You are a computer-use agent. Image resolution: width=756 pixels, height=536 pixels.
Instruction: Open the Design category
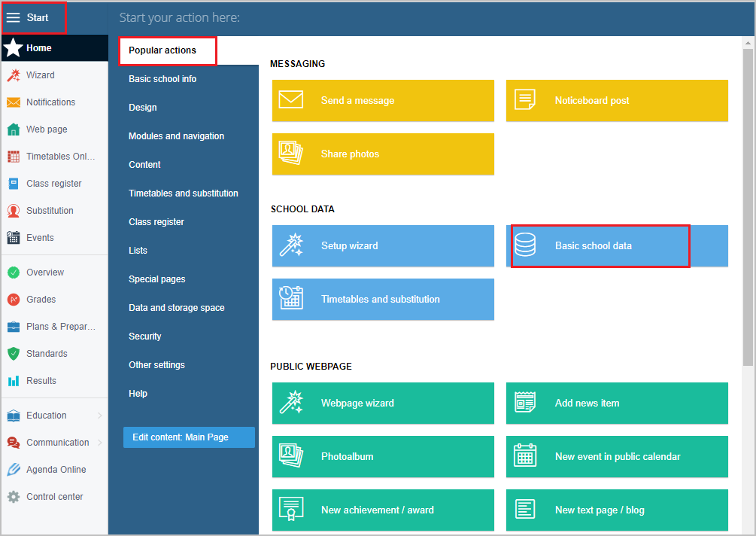(143, 107)
